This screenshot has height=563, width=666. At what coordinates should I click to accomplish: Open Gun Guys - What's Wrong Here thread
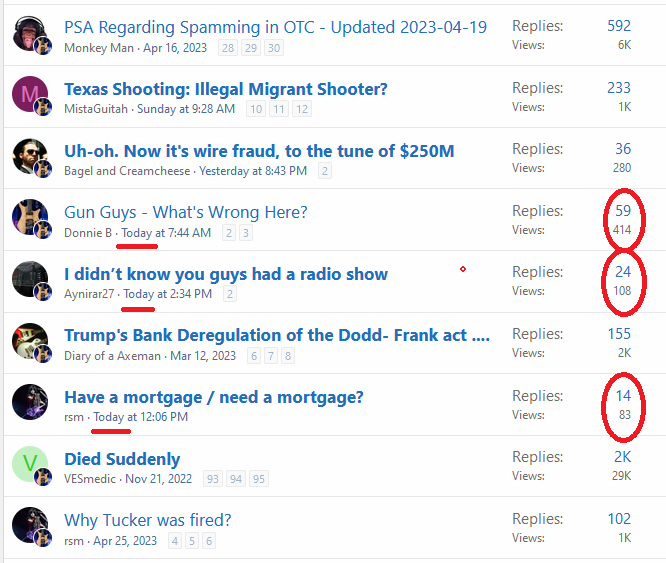pyautogui.click(x=185, y=212)
